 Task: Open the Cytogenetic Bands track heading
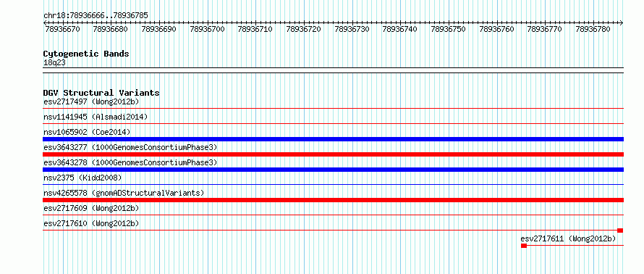coord(86,54)
